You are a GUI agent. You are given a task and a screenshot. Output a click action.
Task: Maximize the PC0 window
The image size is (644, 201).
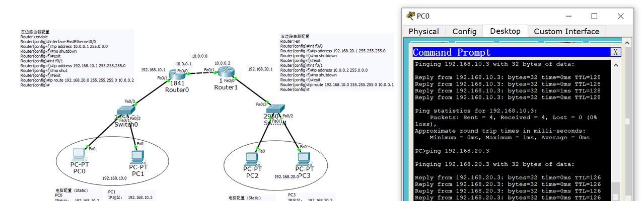pos(594,16)
